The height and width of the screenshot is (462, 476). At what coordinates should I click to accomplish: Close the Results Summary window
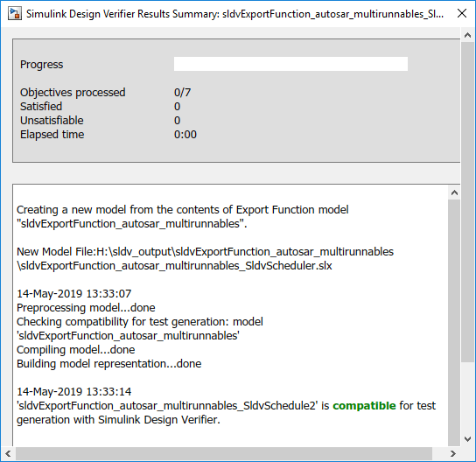tap(462, 13)
